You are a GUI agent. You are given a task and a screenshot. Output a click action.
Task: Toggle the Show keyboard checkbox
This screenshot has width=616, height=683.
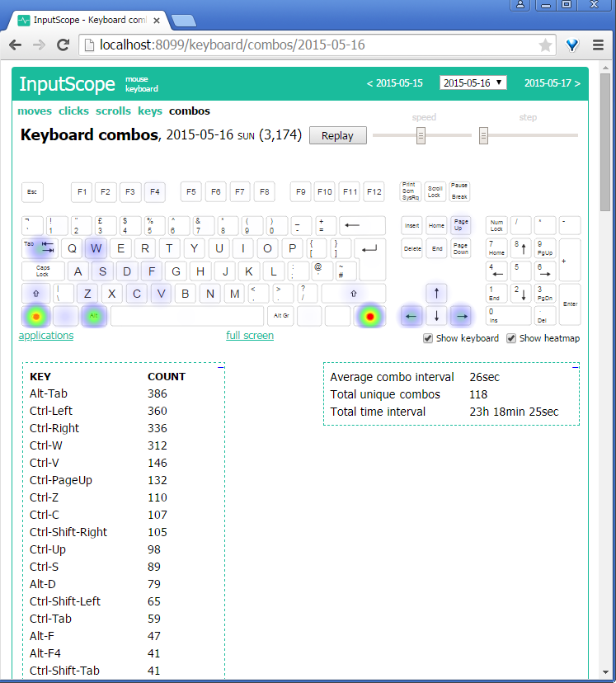pyautogui.click(x=427, y=338)
